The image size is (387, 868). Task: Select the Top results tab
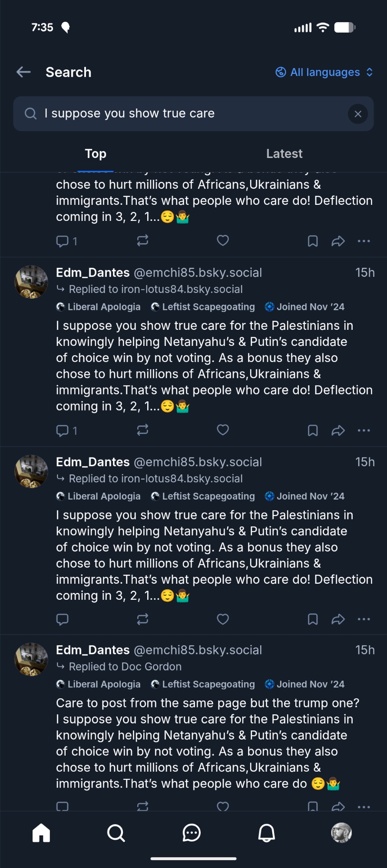(x=96, y=154)
